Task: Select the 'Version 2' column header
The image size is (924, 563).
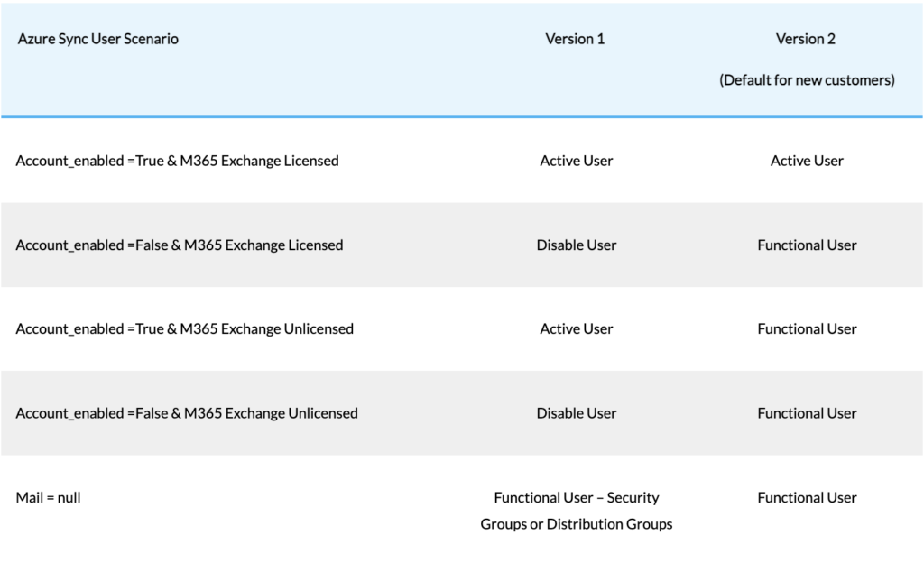Action: [x=806, y=39]
